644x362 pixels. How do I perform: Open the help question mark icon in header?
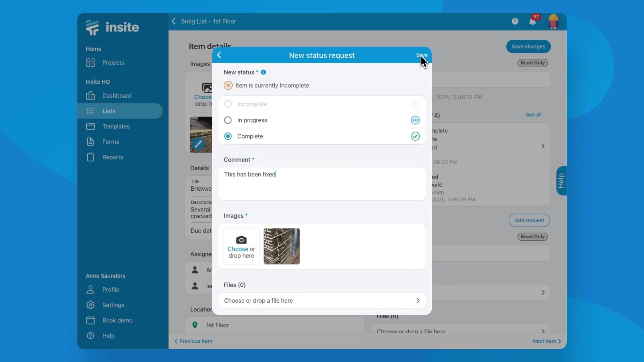click(x=515, y=21)
